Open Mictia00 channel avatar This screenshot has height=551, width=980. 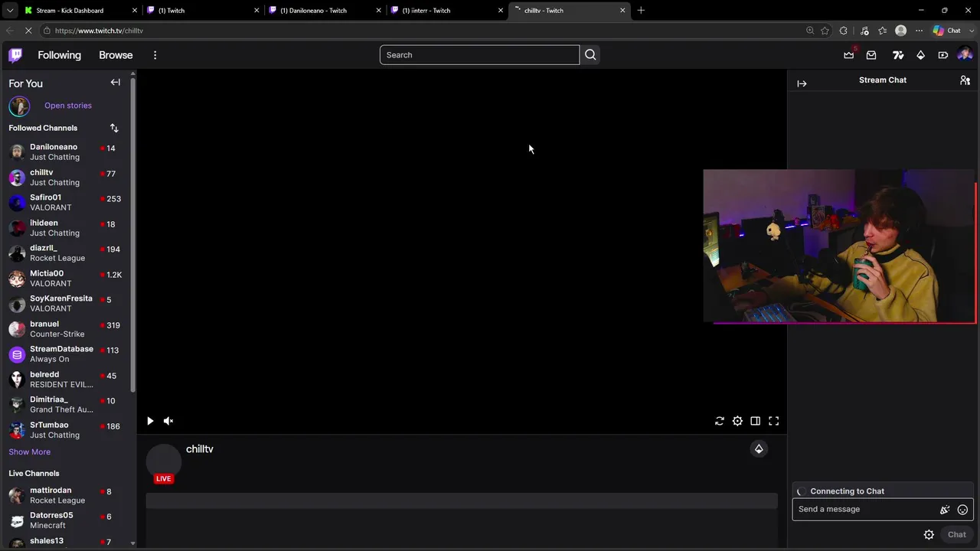(17, 278)
